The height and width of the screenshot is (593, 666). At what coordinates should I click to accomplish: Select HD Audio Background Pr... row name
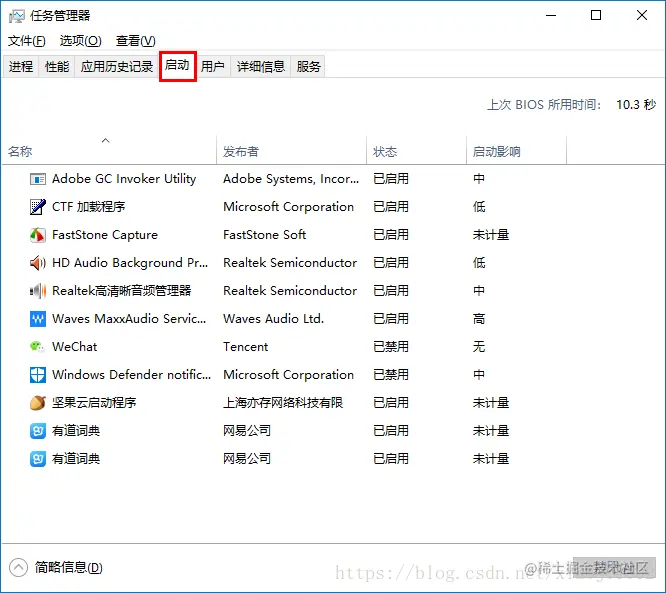tap(130, 263)
